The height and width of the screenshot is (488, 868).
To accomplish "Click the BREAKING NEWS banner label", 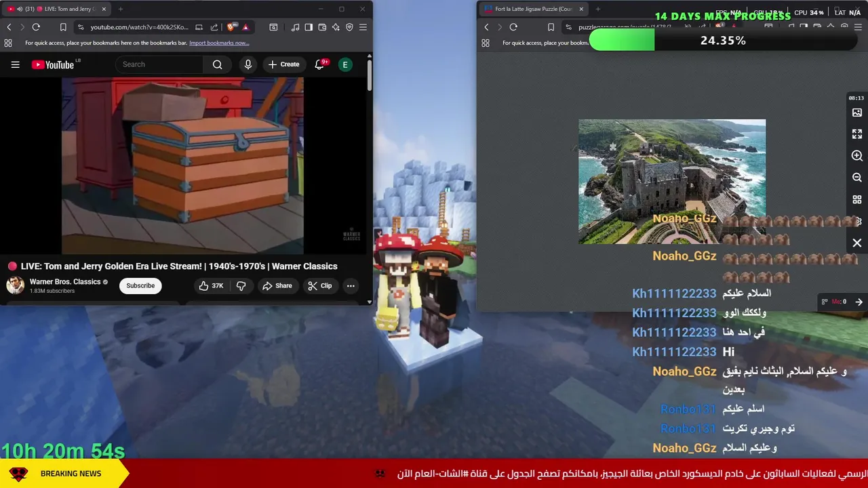I will [71, 474].
